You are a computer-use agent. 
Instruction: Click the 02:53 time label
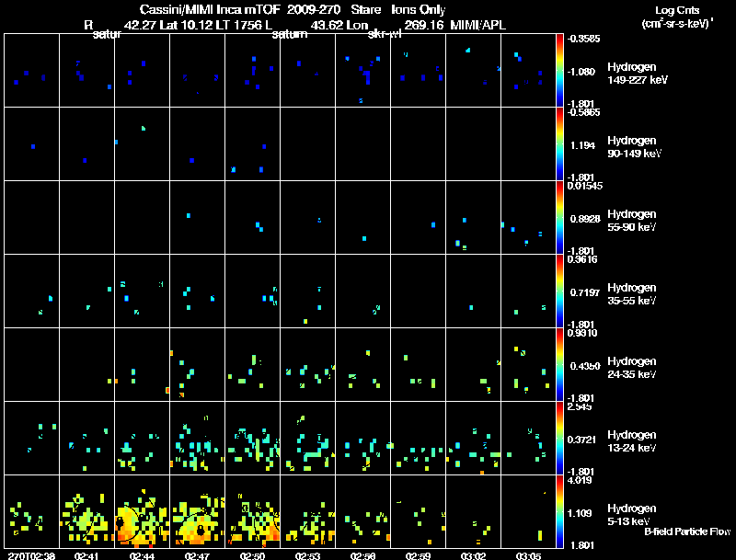tap(307, 555)
